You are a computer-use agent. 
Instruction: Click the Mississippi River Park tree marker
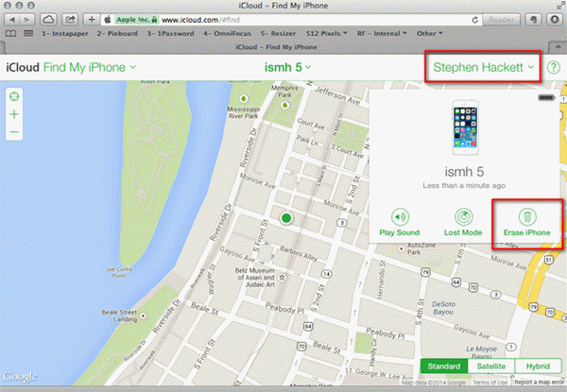pyautogui.click(x=244, y=98)
